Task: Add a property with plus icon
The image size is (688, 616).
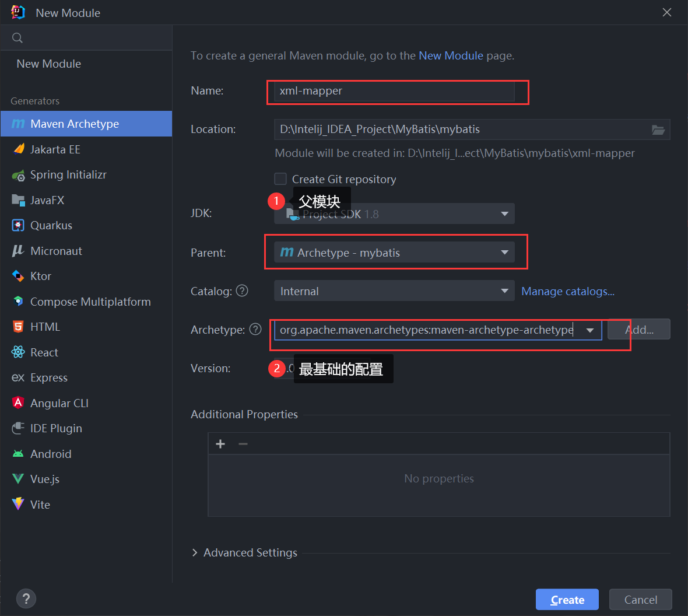Action: click(221, 444)
